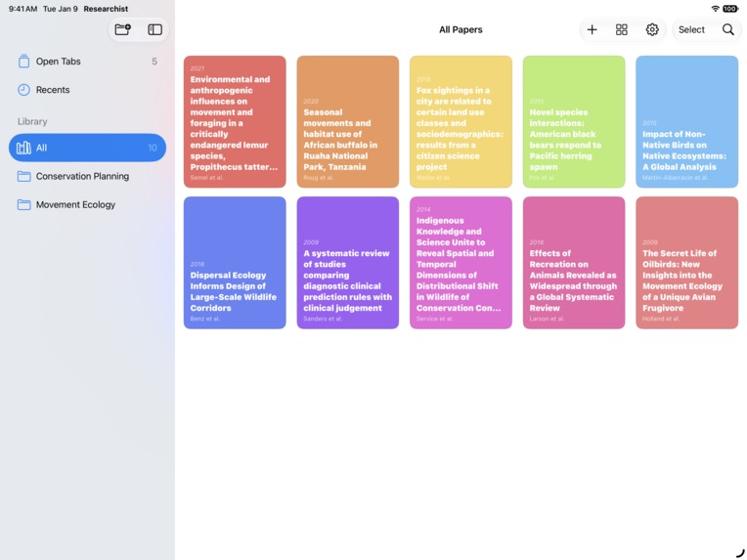Open the Fox sightings citizen science paper
Viewport: 747px width, 560px height.
pos(461,122)
